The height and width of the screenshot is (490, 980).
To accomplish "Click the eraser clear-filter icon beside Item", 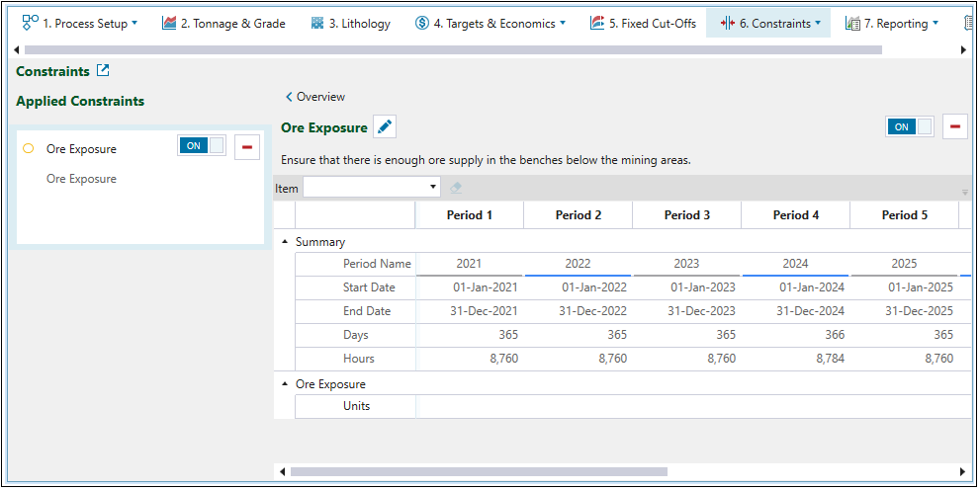I will point(456,188).
